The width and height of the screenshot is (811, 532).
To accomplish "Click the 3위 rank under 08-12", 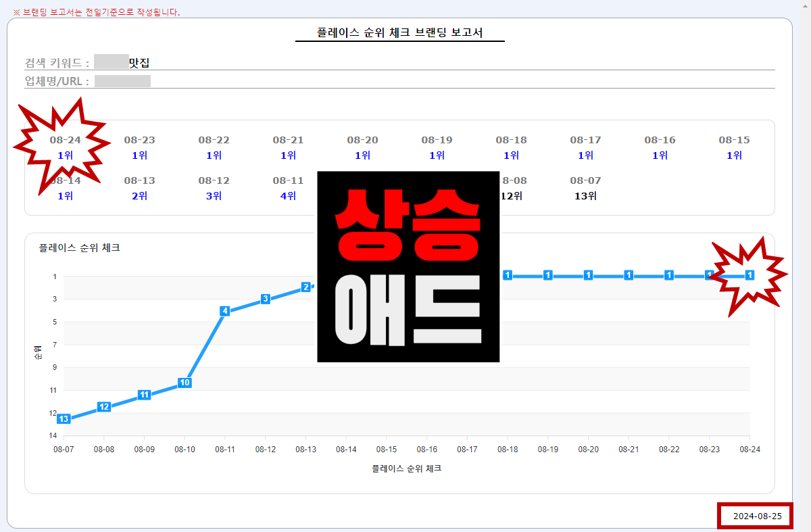I will pos(214,196).
